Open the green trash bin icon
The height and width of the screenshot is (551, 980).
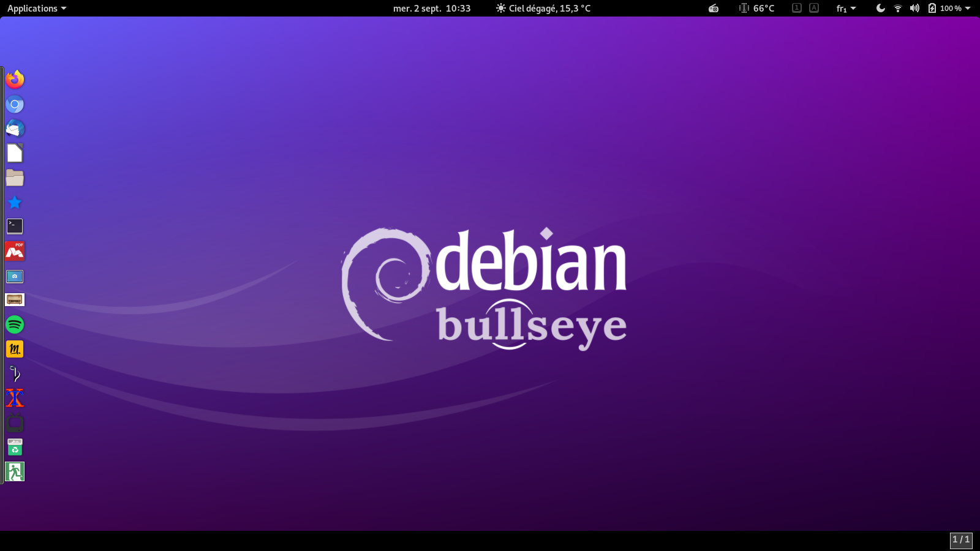point(15,447)
